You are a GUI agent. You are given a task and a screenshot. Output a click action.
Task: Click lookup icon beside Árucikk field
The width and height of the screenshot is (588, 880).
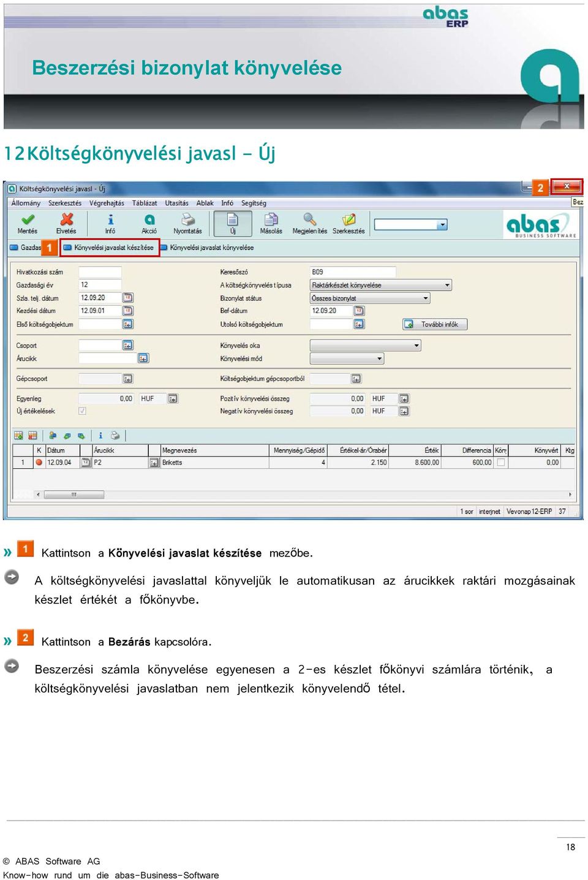pyautogui.click(x=143, y=358)
